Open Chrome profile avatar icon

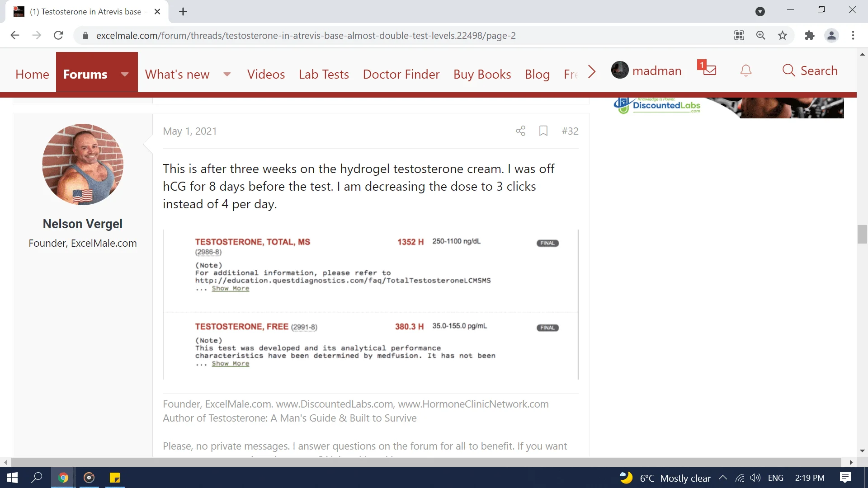pos(831,35)
